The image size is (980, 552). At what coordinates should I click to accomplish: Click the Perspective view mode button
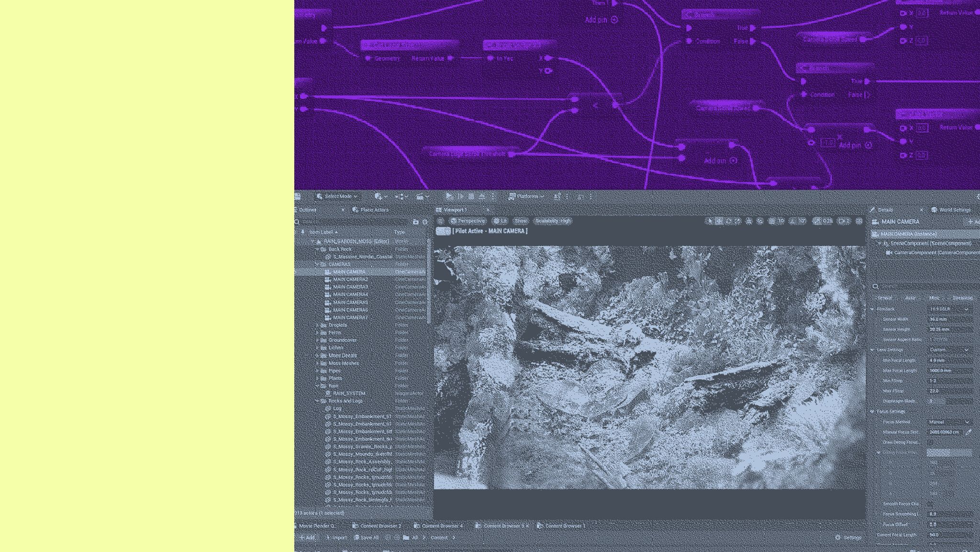pyautogui.click(x=468, y=221)
